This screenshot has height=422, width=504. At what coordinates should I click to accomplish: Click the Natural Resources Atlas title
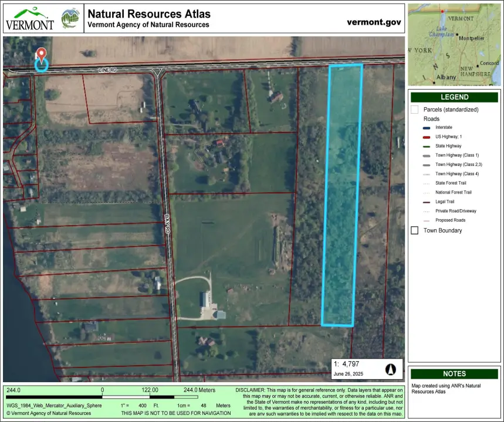(148, 13)
